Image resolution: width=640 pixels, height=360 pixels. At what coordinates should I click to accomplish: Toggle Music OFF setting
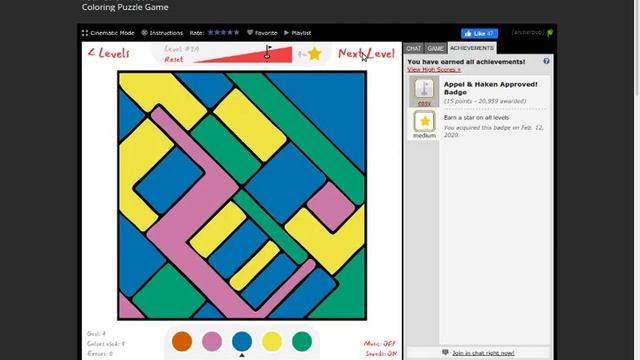tap(380, 343)
